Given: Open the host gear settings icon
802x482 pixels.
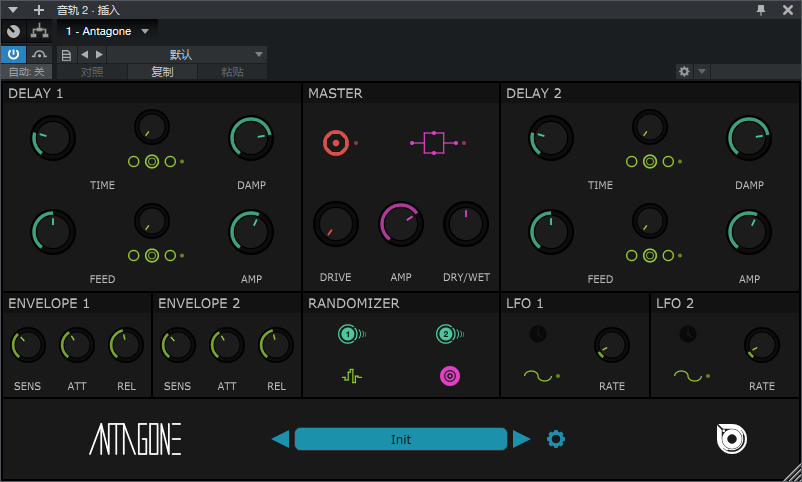Looking at the screenshot, I should pos(684,72).
